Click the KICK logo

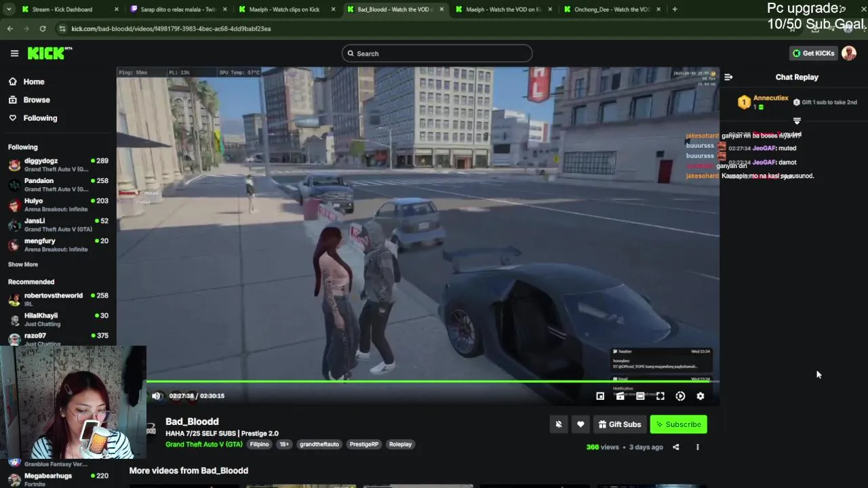point(50,53)
